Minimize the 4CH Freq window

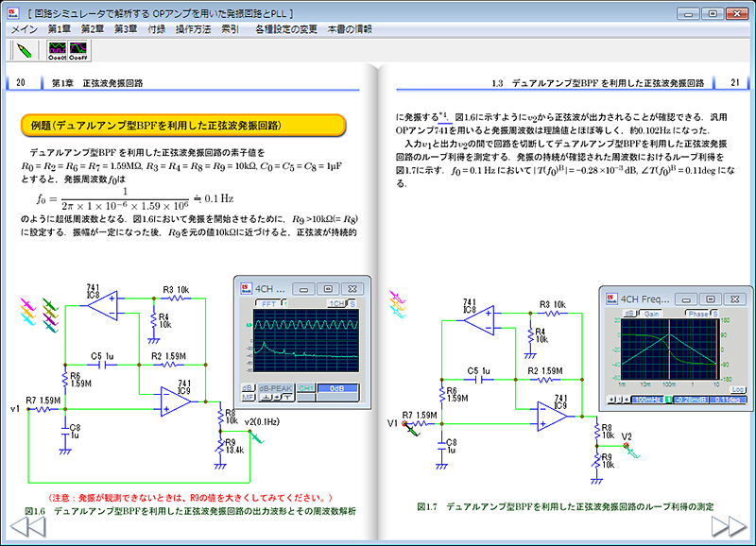click(686, 299)
